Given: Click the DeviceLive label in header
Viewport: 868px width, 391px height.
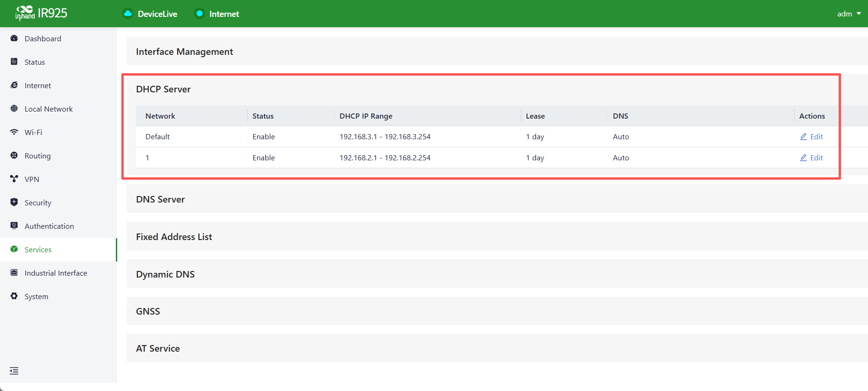Looking at the screenshot, I should click(158, 14).
